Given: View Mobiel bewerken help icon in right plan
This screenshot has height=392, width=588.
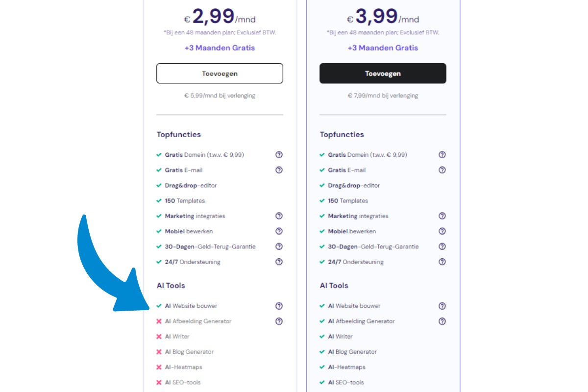Looking at the screenshot, I should (442, 231).
